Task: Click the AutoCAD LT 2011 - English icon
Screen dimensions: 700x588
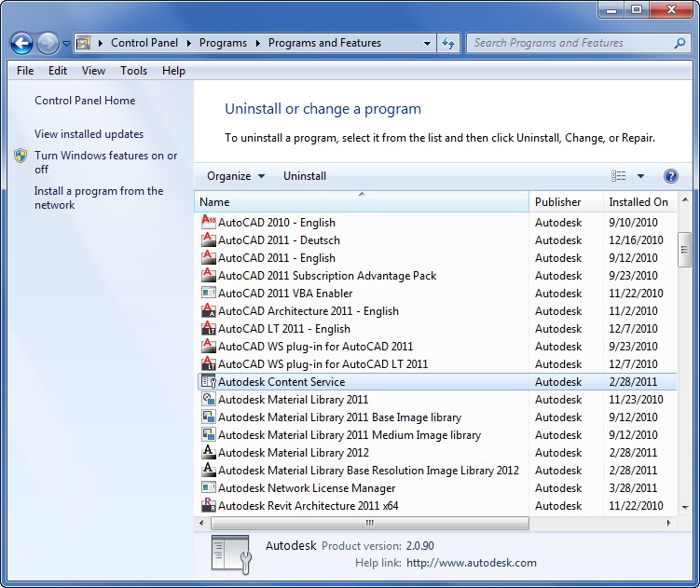Action: [x=209, y=328]
